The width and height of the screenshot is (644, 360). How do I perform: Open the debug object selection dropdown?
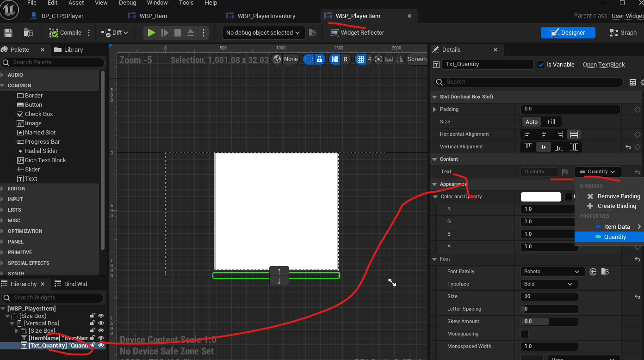coord(263,33)
